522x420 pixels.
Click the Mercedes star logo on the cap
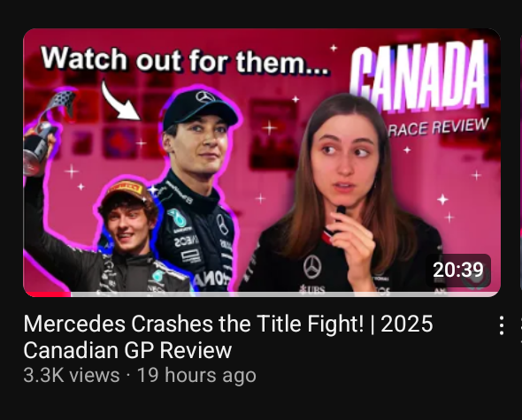[205, 97]
